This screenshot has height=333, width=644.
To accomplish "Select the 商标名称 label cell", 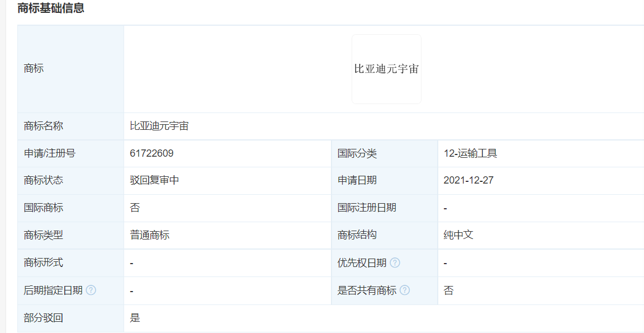I will pos(70,126).
